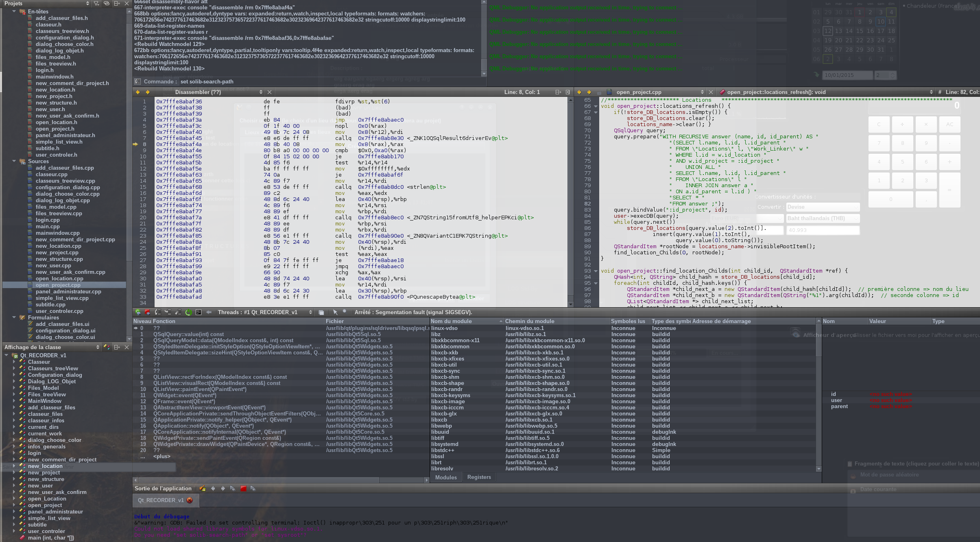Viewport: 980px width, 542px height.
Task: Click the debugger Continue icon
Action: point(138,312)
